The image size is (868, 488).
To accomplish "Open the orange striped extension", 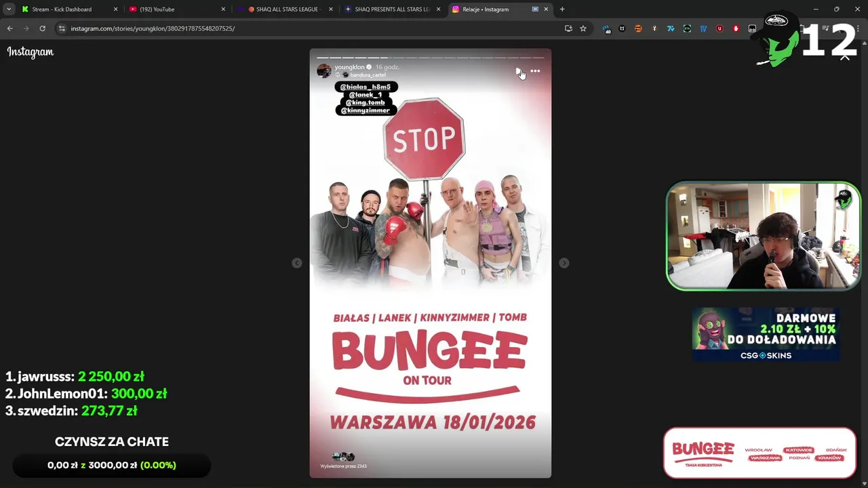I will click(638, 28).
